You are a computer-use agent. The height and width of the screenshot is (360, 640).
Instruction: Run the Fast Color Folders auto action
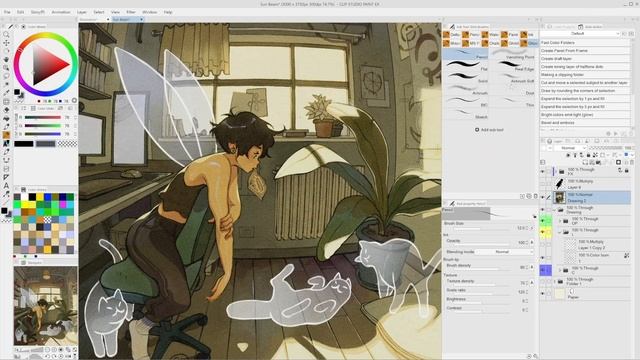[585, 42]
